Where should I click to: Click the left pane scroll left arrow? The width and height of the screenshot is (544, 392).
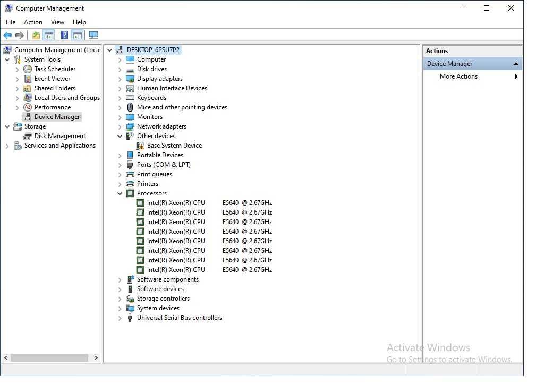click(6, 357)
